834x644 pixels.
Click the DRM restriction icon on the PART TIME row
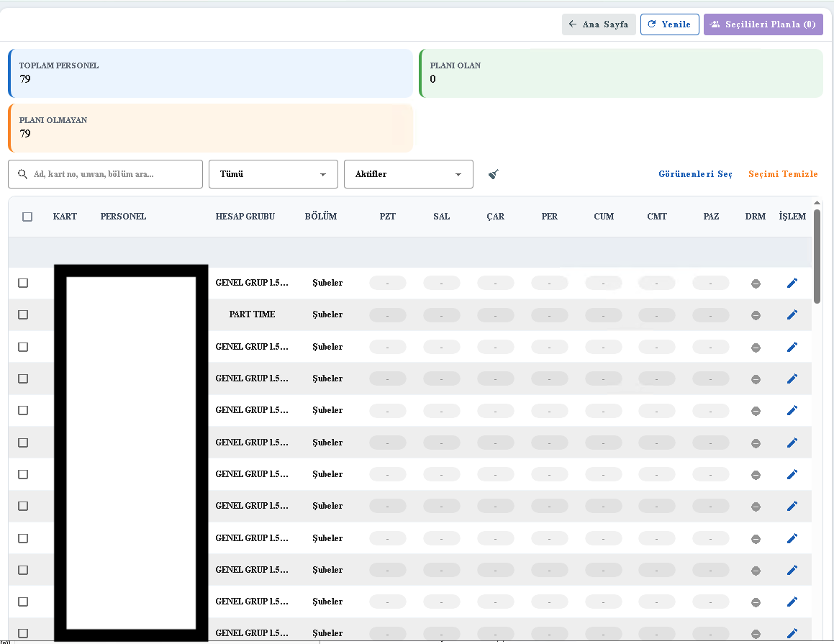click(x=756, y=314)
